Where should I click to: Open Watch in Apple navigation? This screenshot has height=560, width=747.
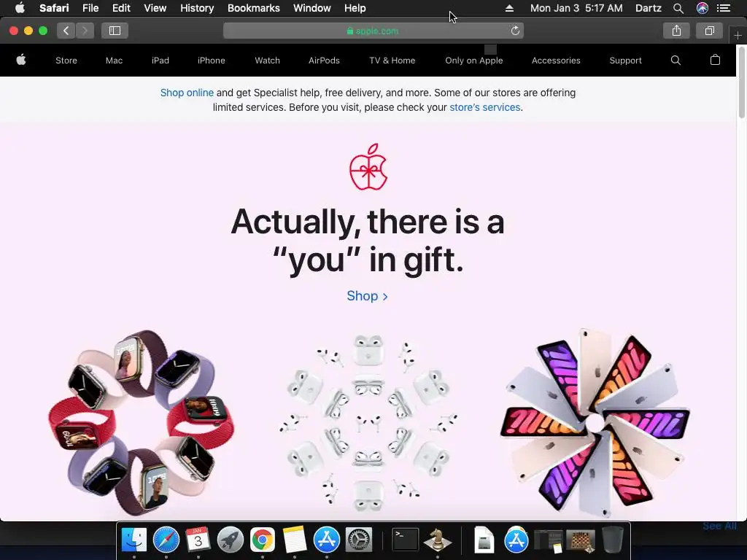click(x=267, y=61)
